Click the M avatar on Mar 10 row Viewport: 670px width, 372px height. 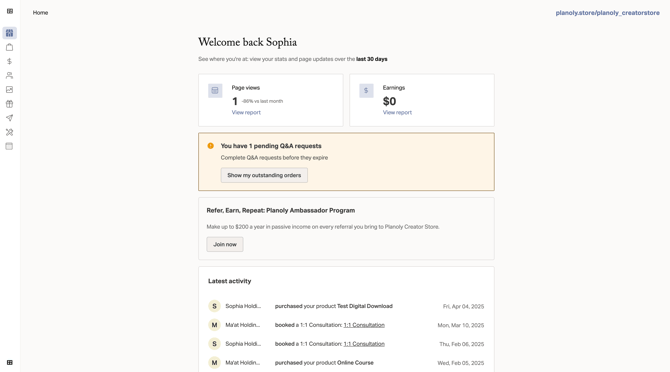[215, 325]
